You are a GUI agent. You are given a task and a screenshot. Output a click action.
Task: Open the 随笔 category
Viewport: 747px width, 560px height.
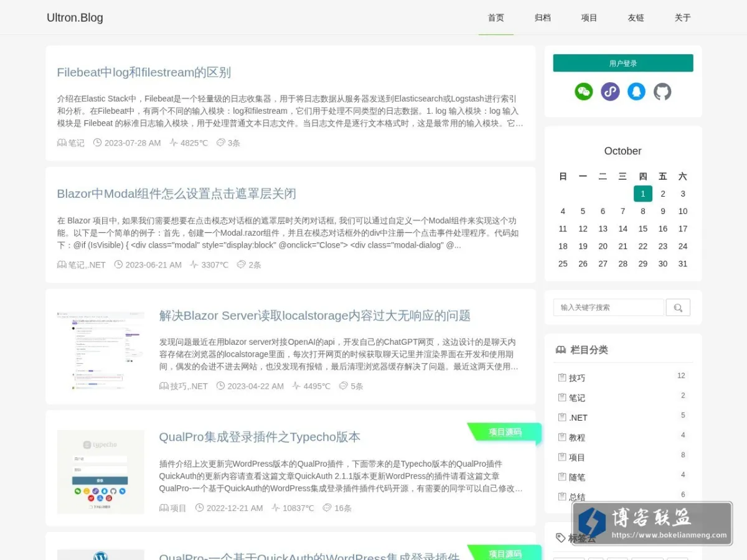(x=577, y=477)
